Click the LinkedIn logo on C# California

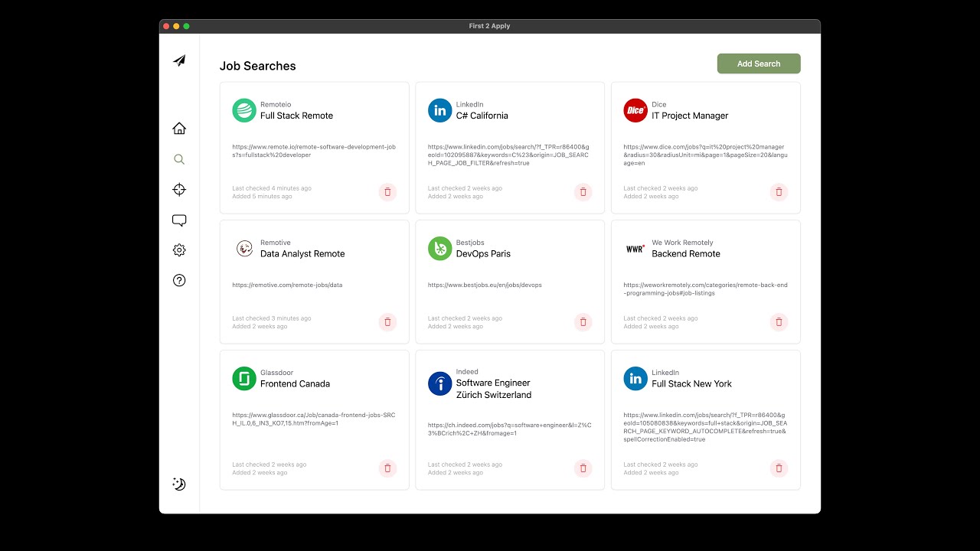click(x=440, y=110)
